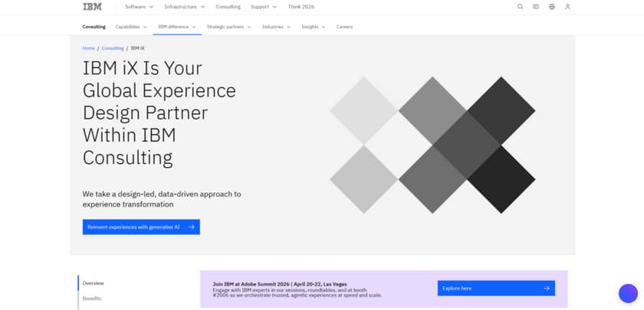Open the globe region selector icon

click(551, 7)
